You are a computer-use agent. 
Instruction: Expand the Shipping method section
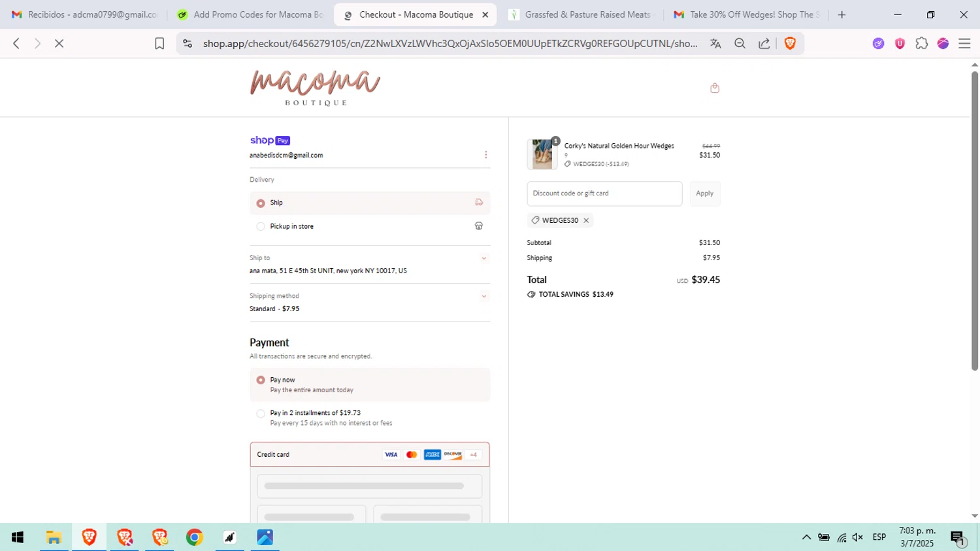(484, 296)
